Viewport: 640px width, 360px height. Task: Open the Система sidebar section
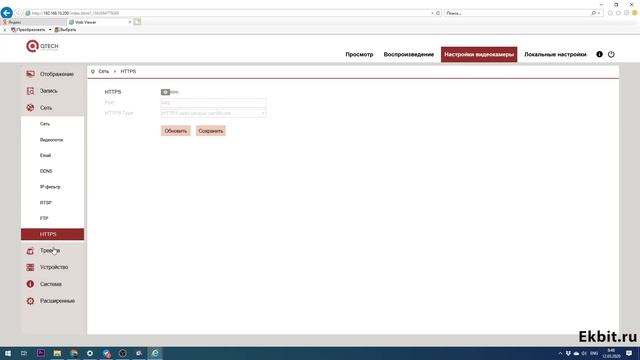52,284
